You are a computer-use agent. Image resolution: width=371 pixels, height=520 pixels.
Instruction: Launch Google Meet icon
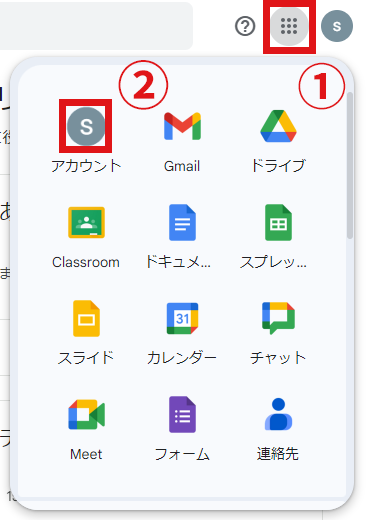[x=86, y=414]
